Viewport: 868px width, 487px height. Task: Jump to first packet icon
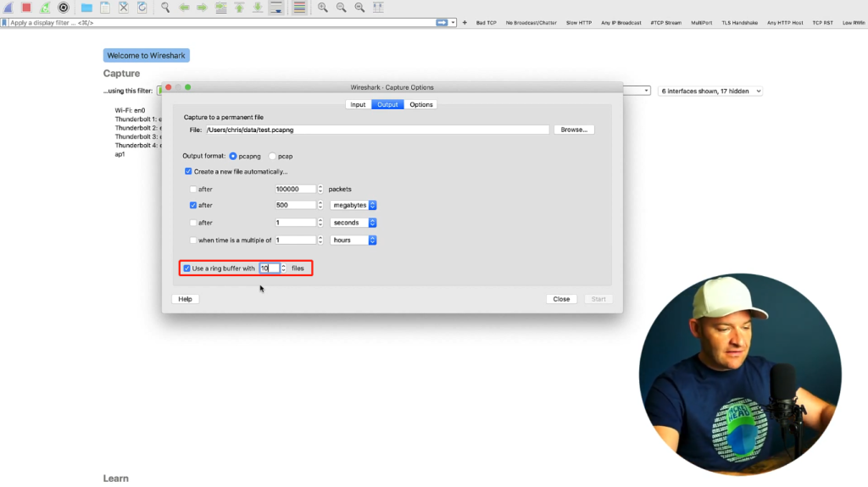point(239,7)
